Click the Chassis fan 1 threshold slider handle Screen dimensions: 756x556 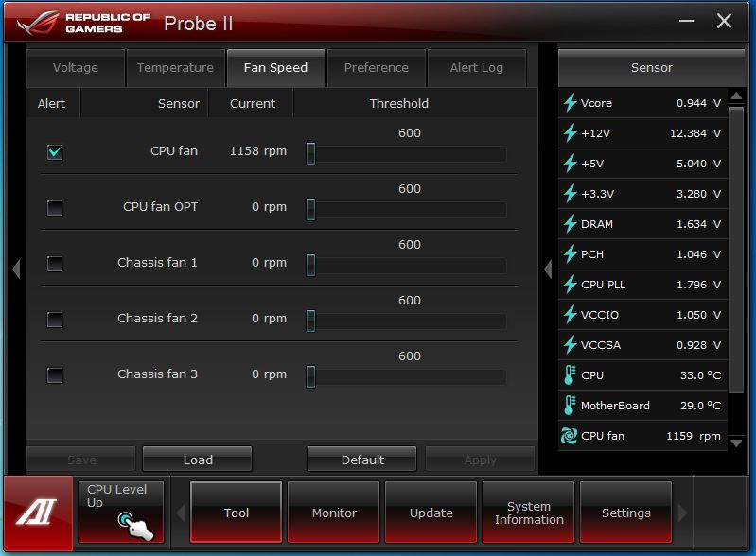311,266
